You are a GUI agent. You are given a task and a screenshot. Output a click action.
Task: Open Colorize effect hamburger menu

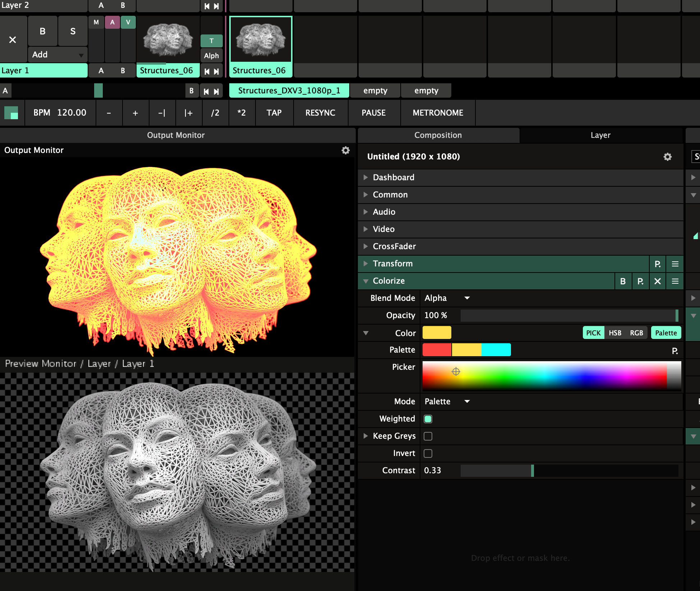point(675,281)
